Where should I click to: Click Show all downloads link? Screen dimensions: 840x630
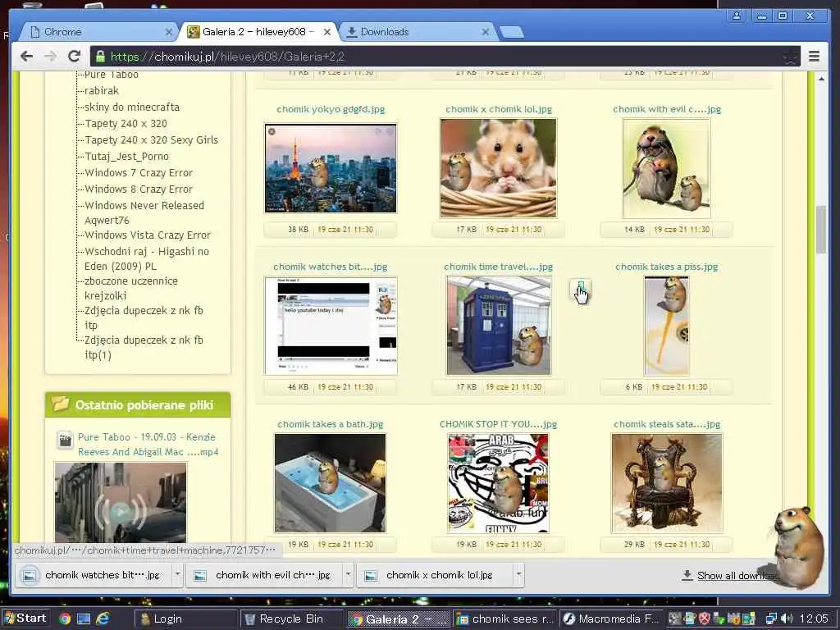click(738, 575)
